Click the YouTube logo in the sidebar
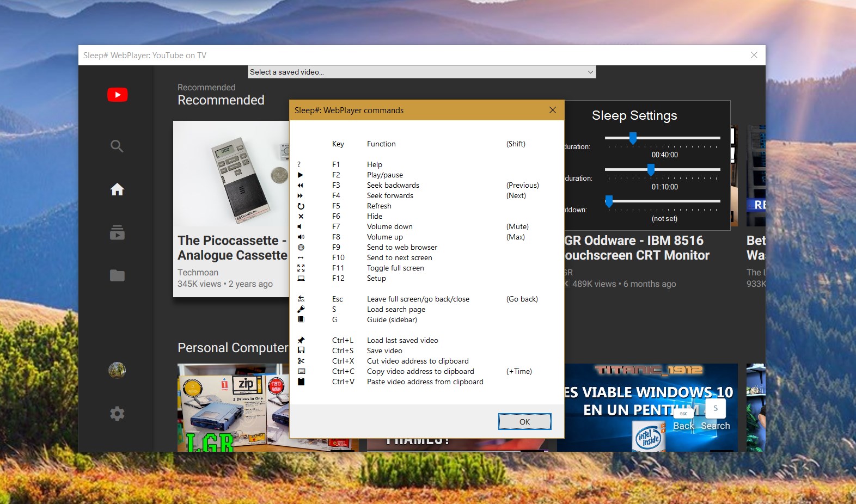This screenshot has width=856, height=504. [x=118, y=95]
